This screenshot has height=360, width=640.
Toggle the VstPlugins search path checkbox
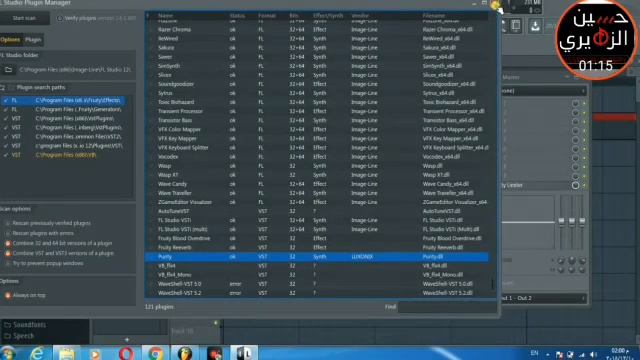(6, 118)
